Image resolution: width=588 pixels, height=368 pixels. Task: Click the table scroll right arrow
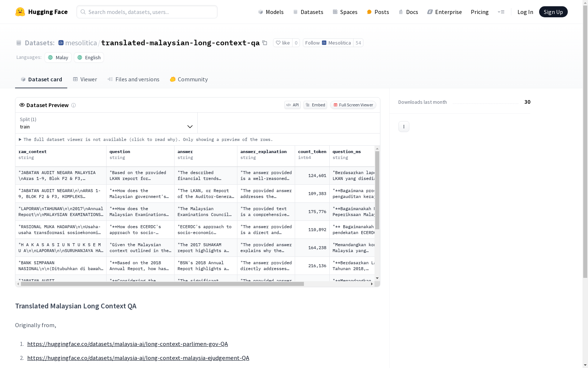click(372, 284)
